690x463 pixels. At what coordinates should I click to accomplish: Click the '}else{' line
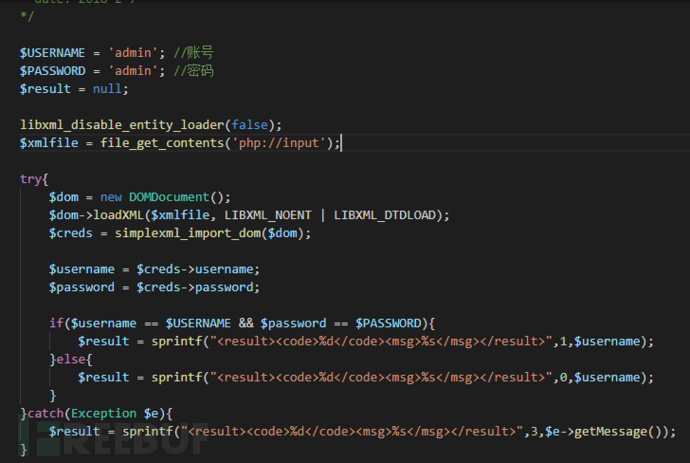[x=71, y=360]
